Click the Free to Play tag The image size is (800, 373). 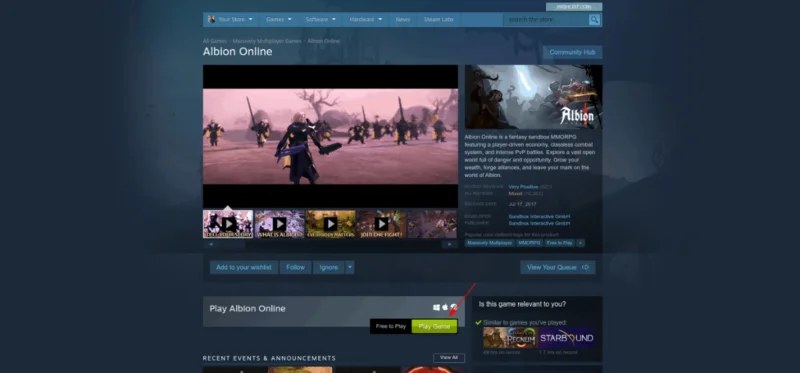[559, 243]
